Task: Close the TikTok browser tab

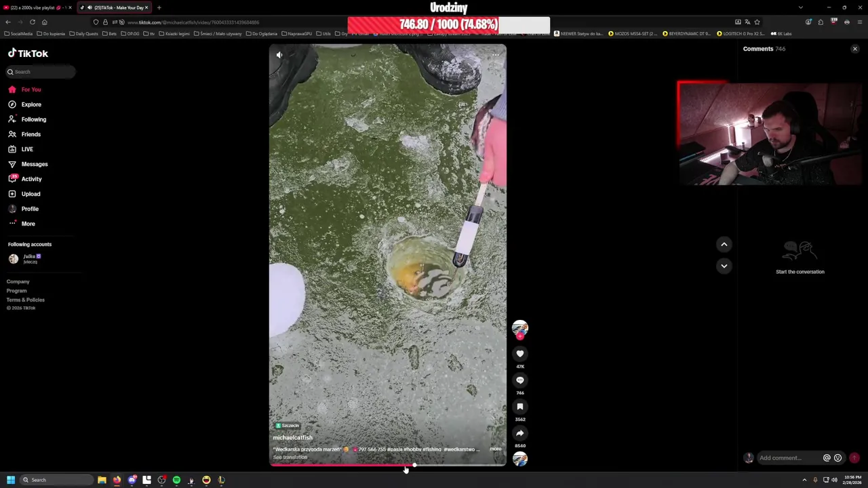Action: coord(146,7)
